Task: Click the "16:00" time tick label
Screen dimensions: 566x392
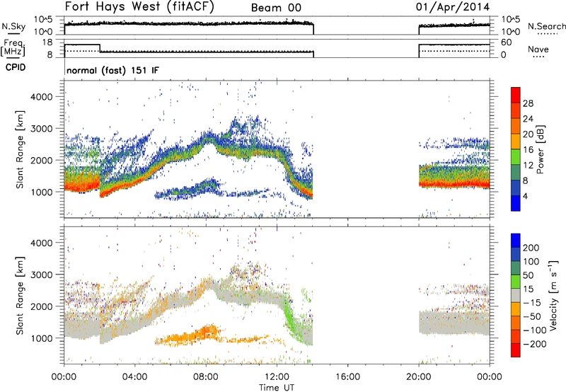Action: point(348,377)
